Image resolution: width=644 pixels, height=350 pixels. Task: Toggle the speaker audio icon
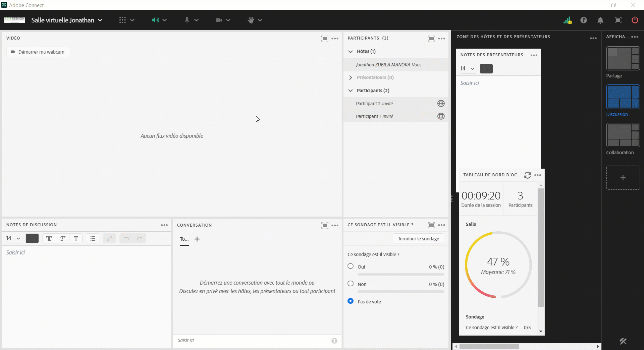tap(155, 20)
